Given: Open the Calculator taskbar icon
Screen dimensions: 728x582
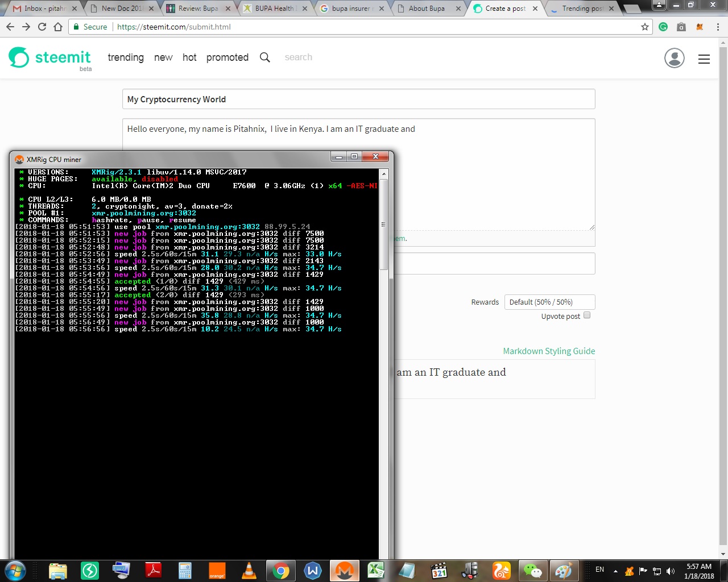Looking at the screenshot, I should click(x=185, y=571).
